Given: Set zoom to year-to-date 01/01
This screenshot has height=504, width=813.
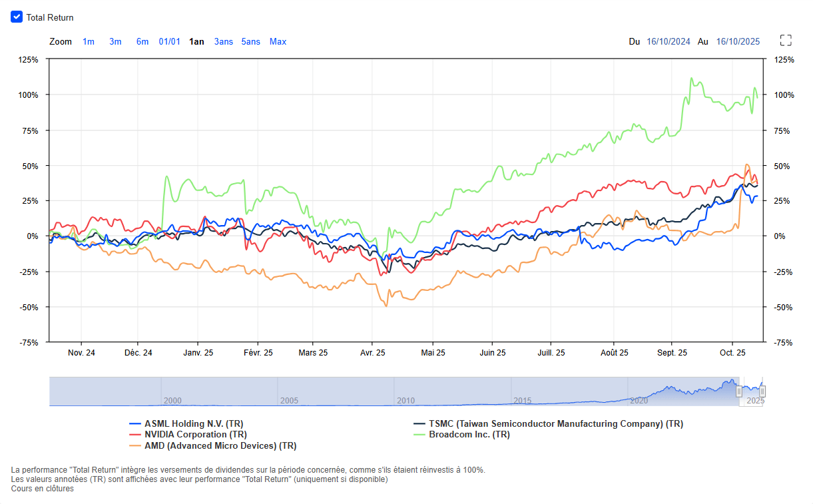Looking at the screenshot, I should [x=169, y=42].
